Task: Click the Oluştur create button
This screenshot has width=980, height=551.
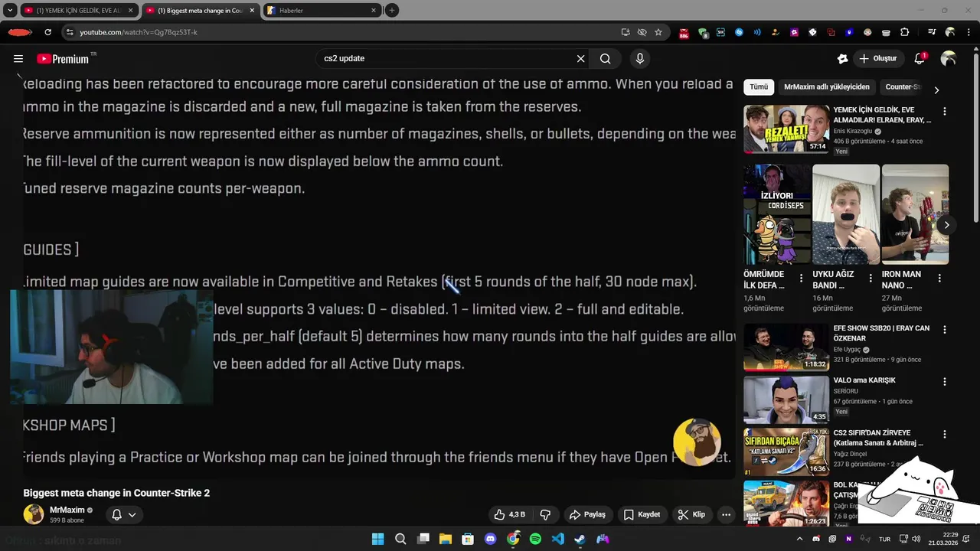Action: [x=878, y=59]
